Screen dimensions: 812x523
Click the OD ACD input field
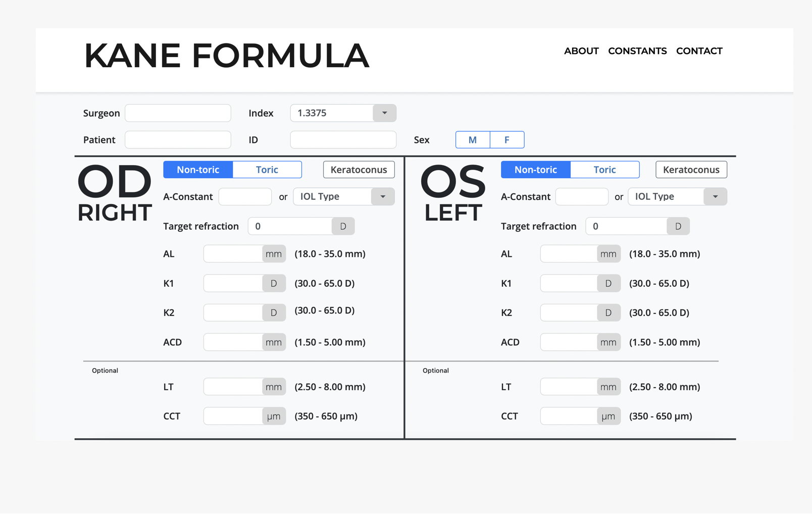[233, 342]
